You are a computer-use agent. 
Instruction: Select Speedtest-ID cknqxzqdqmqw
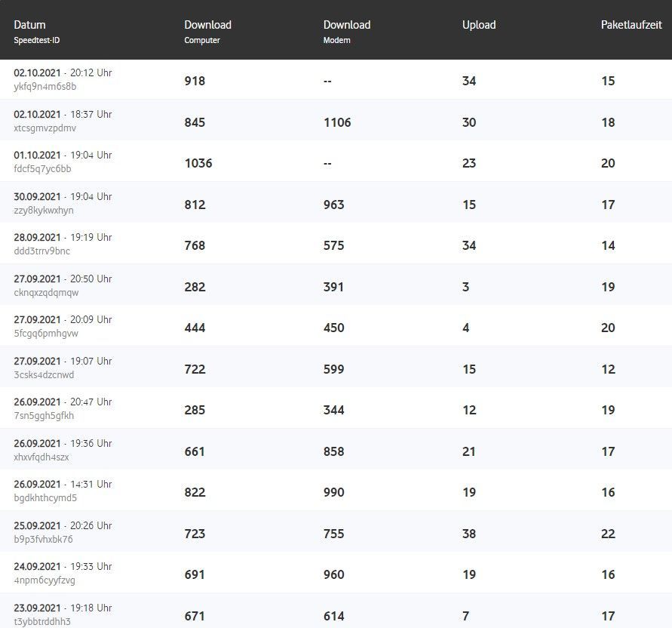tap(46, 293)
